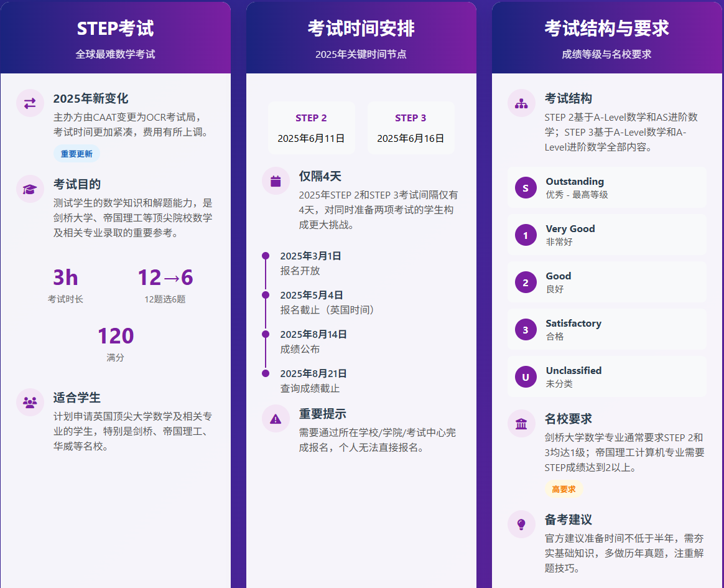Screen dimensions: 724x588
Task: Click the 2025年关键时间节点 subtitle
Action: point(361,55)
